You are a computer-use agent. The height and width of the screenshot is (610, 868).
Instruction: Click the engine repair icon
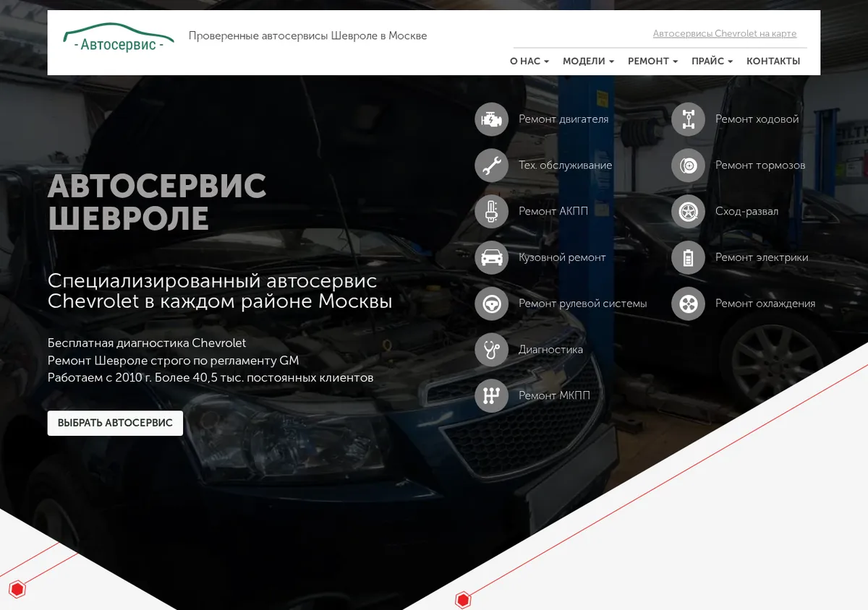pyautogui.click(x=492, y=119)
